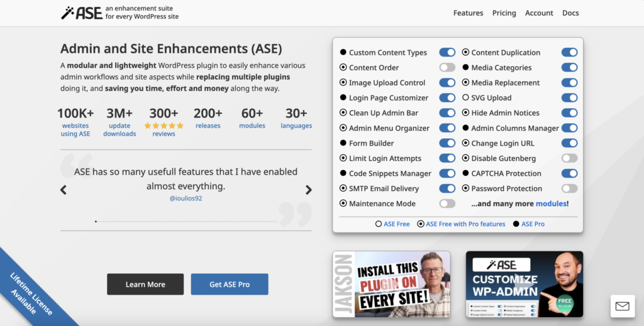Enable the Password Protection switch
This screenshot has height=326, width=644.
(x=569, y=188)
